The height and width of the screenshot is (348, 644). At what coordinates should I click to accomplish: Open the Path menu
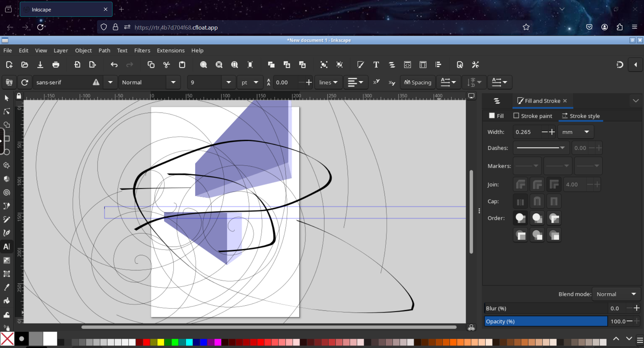coord(104,50)
